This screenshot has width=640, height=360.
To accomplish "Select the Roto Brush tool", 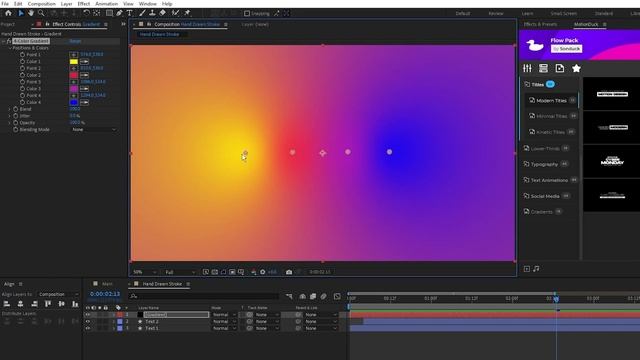I will (175, 13).
